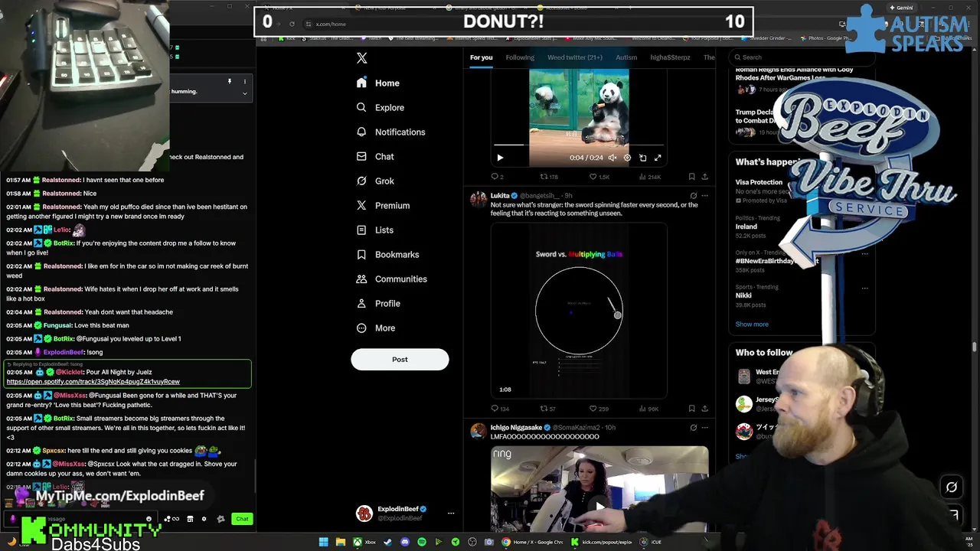Reply to the panda video post
Viewport: 980px width, 551px height.
498,177
